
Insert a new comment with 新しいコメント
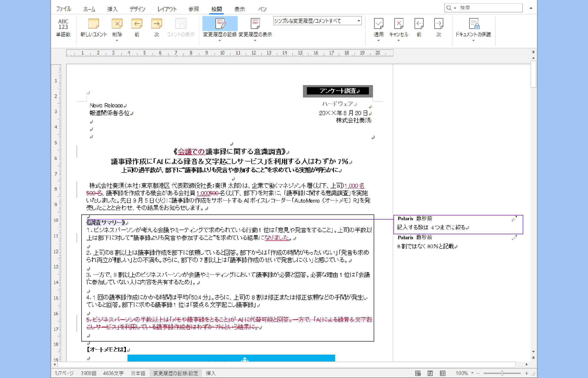pos(93,28)
